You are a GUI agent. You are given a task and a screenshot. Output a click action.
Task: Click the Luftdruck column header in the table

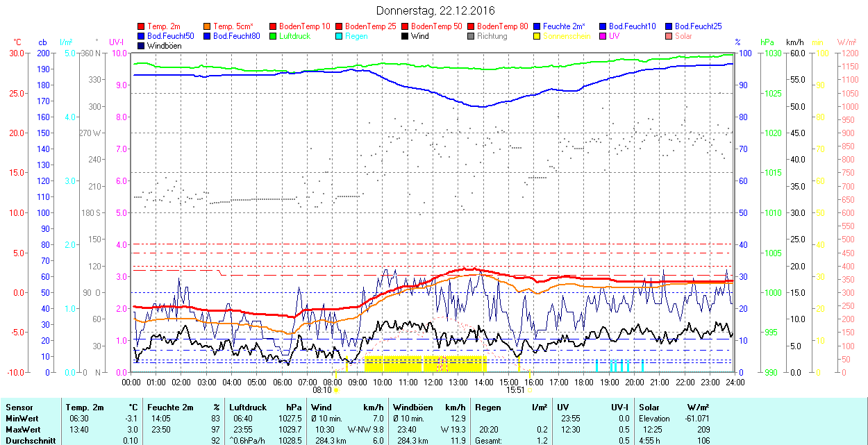click(248, 408)
